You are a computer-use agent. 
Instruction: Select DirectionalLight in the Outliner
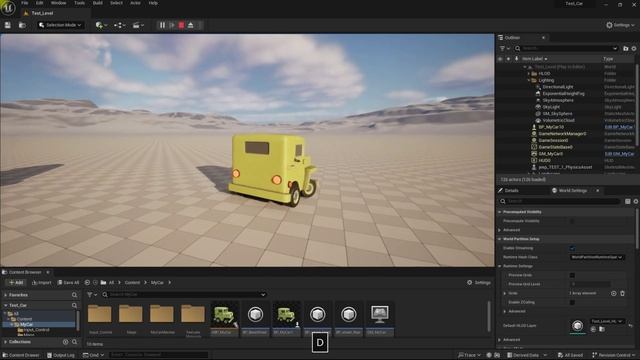click(558, 87)
